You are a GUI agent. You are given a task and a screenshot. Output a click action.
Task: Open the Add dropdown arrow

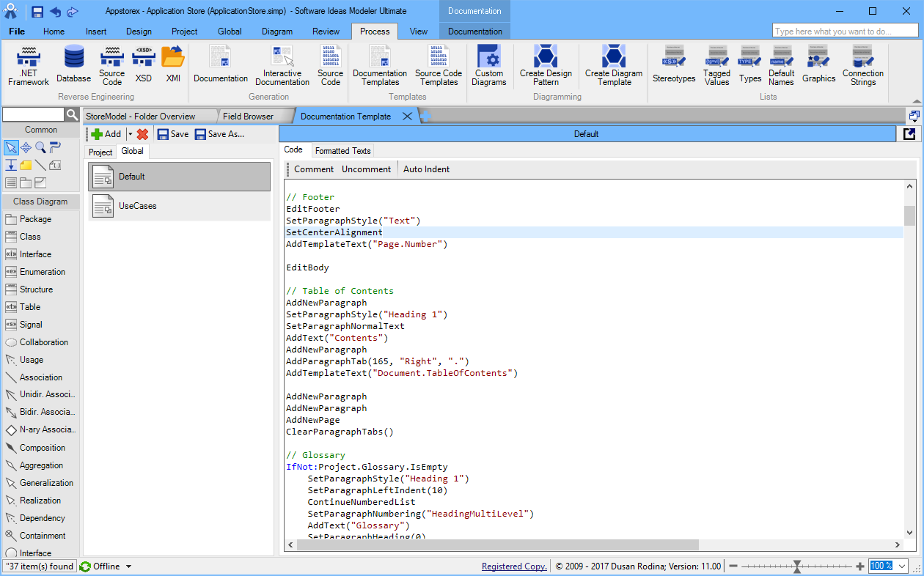(x=130, y=134)
